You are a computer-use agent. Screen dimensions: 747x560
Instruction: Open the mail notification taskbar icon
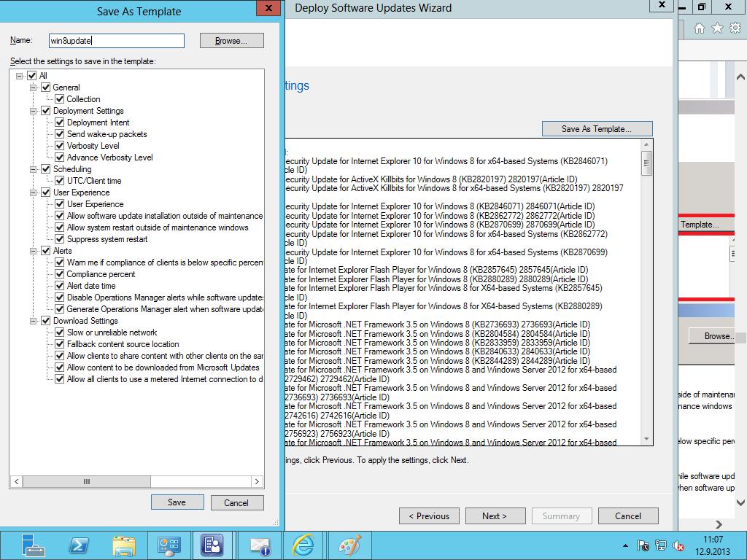[260, 545]
